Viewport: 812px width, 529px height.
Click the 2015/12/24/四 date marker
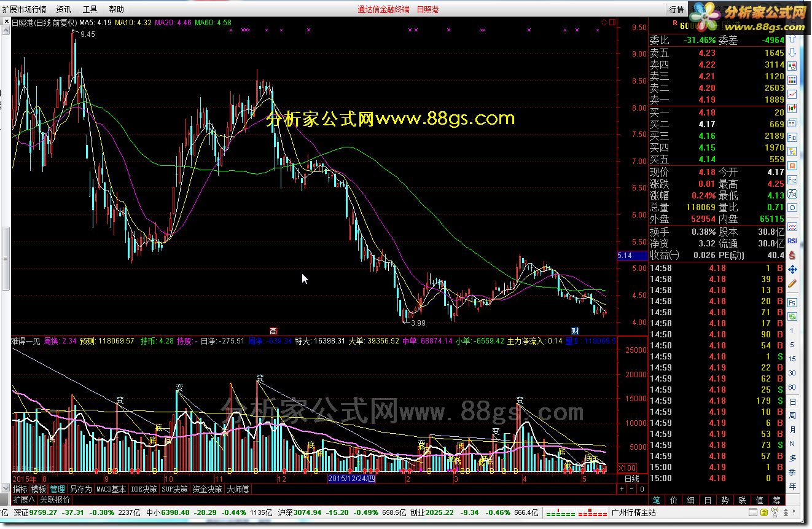pos(351,478)
